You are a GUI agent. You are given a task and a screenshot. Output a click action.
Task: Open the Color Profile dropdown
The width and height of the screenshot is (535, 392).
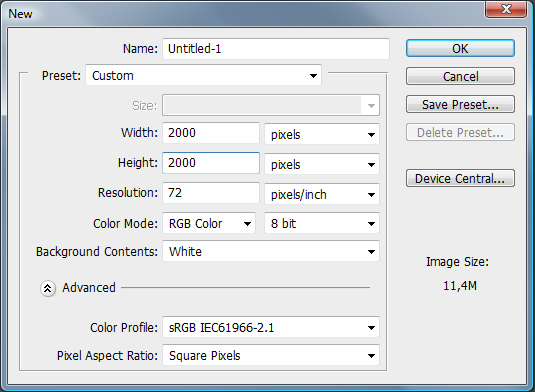click(271, 327)
